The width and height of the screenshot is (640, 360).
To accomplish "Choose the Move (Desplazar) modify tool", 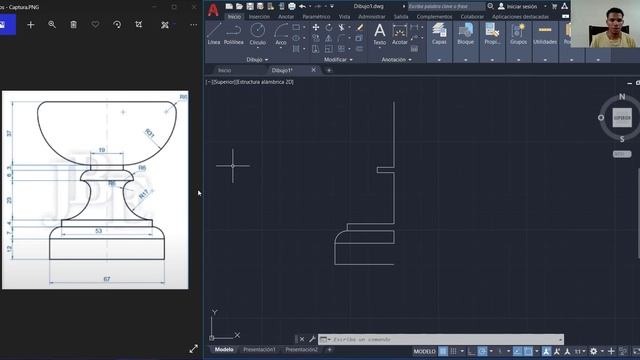I will point(316,27).
